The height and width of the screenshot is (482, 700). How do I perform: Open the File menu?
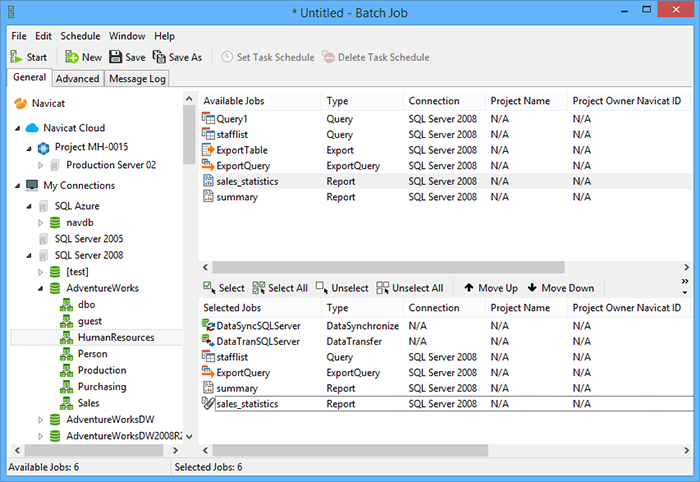pos(19,36)
